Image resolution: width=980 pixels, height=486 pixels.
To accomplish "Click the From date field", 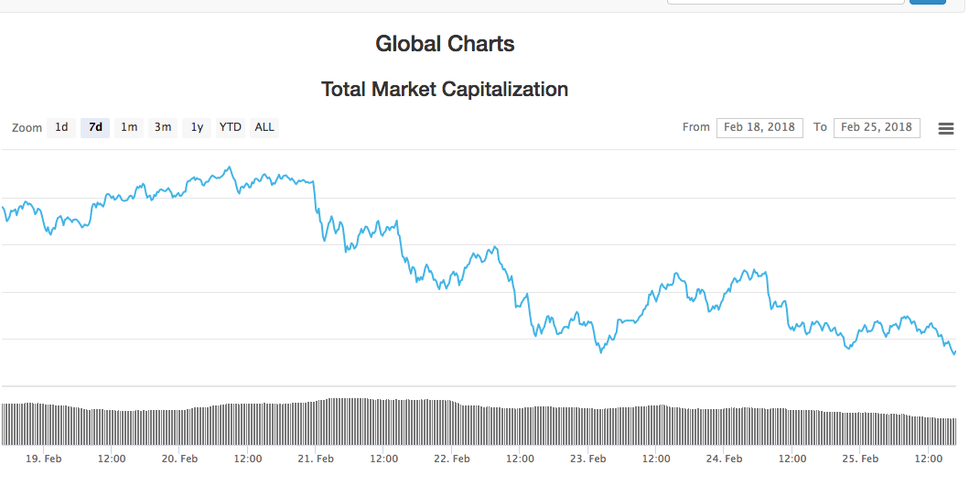I will click(x=759, y=127).
